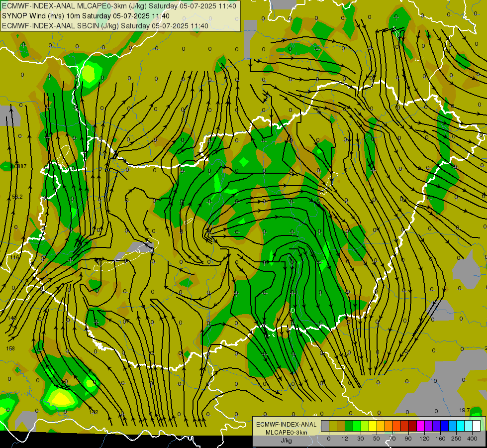Select the sky blue swatch before the 250 tick
This screenshot has width=487, height=448.
[453, 426]
